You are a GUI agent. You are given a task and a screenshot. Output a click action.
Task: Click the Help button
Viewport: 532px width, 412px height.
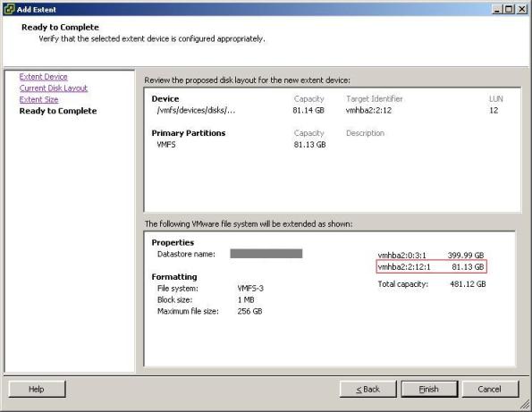[37, 389]
